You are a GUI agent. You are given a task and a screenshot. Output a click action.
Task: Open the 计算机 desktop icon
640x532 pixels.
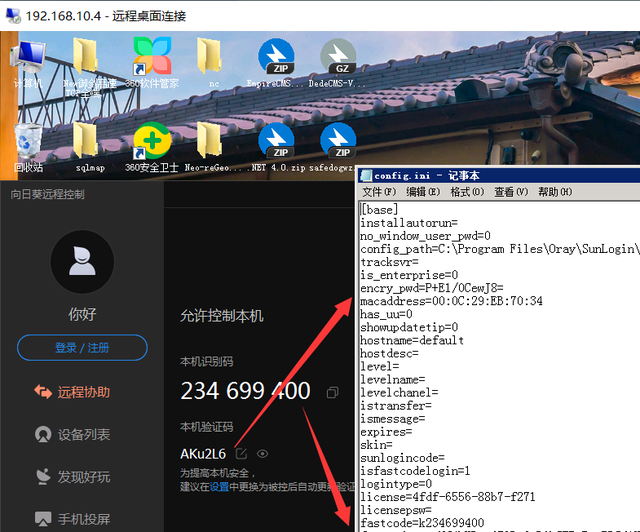[28, 63]
